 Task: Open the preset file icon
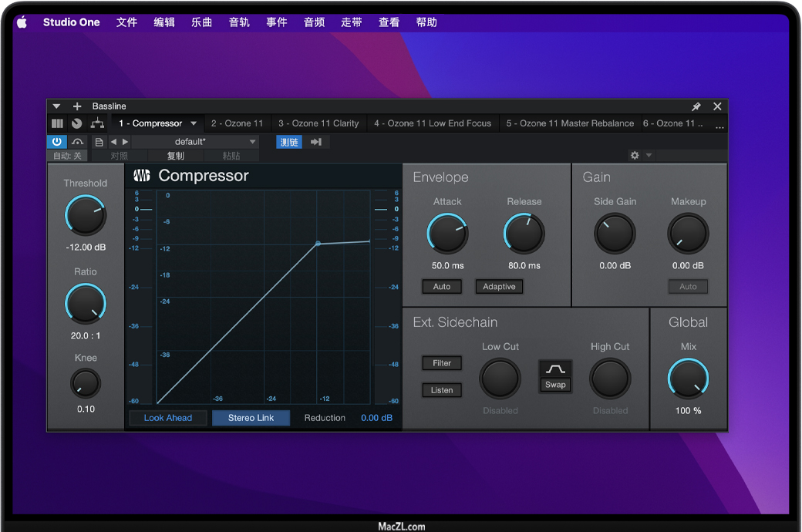pos(99,142)
